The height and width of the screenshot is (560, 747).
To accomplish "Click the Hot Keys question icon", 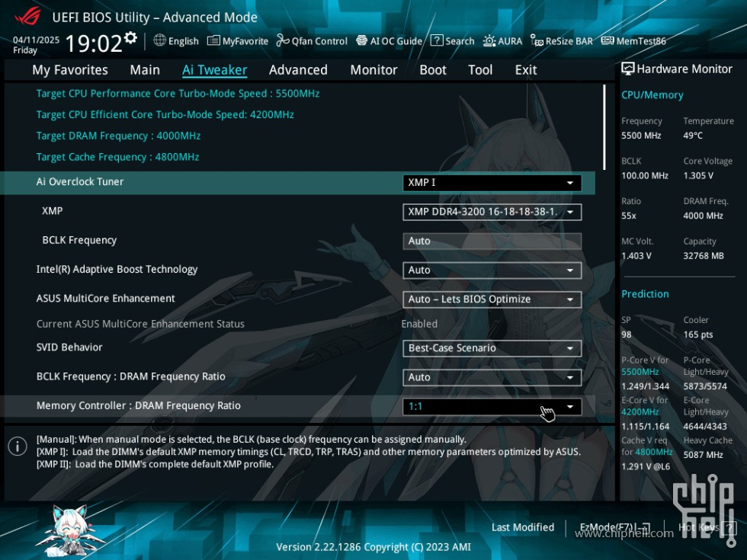I will 729,527.
